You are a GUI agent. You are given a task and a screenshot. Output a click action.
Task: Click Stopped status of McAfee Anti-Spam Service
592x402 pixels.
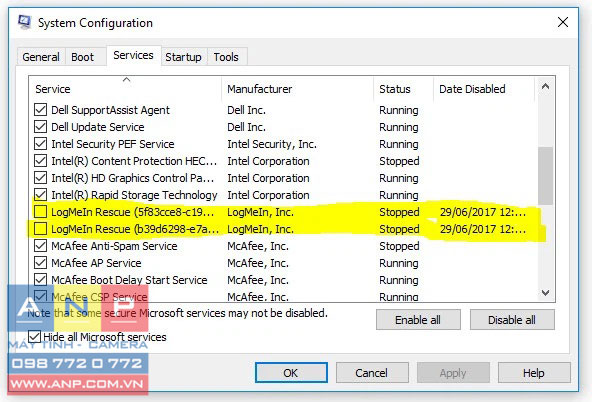coord(399,246)
